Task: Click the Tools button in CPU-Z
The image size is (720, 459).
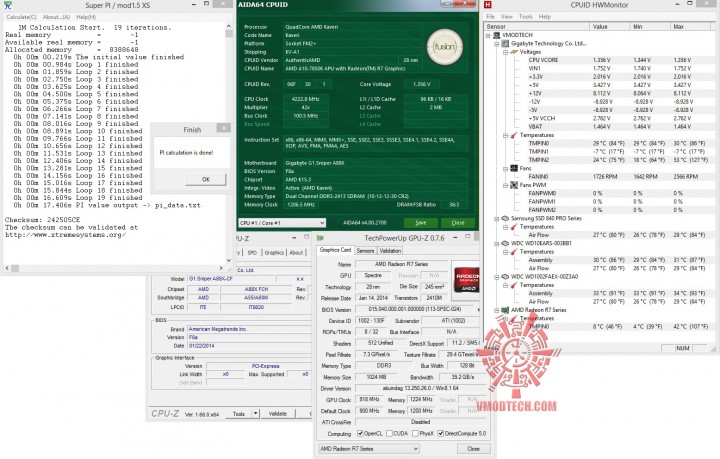Action: point(239,414)
